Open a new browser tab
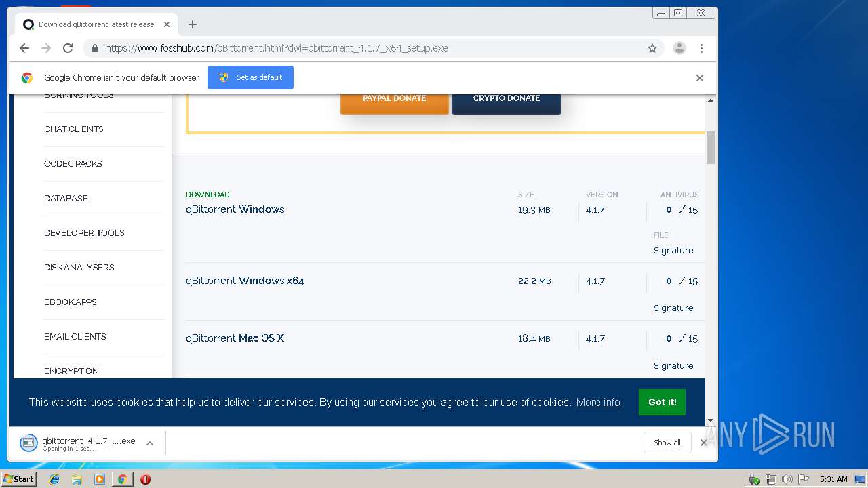 193,24
